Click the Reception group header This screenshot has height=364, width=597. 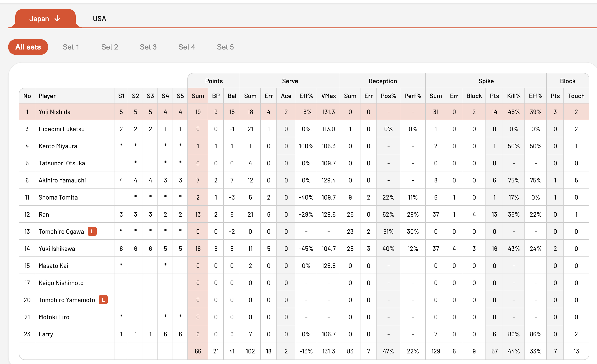click(x=383, y=81)
